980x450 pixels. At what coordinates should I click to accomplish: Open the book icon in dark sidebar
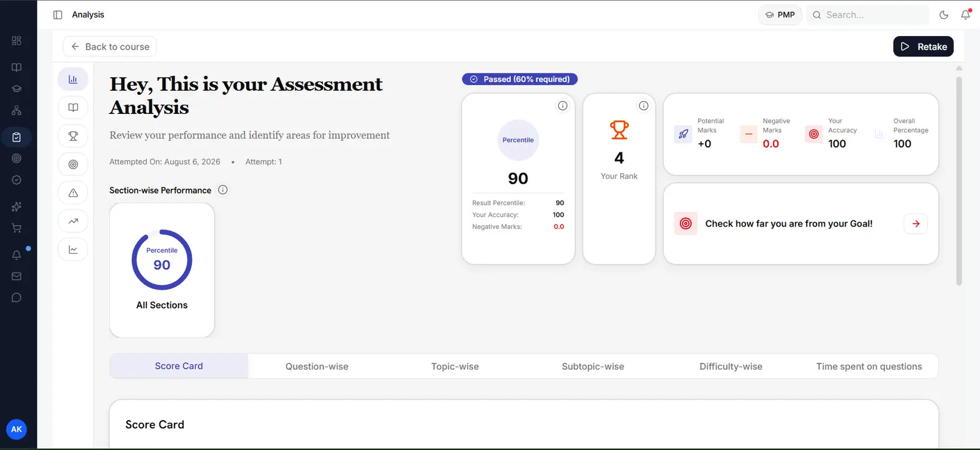tap(17, 67)
